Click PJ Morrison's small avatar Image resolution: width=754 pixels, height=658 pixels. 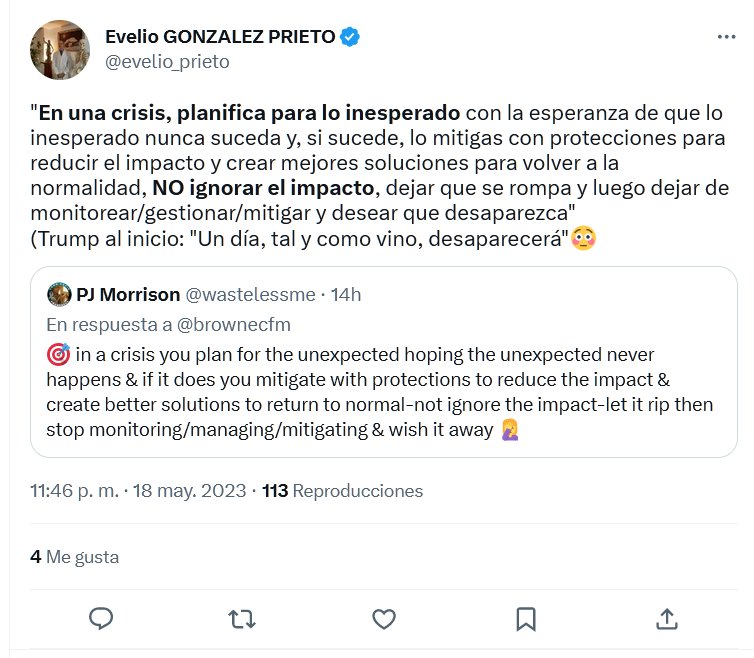58,294
